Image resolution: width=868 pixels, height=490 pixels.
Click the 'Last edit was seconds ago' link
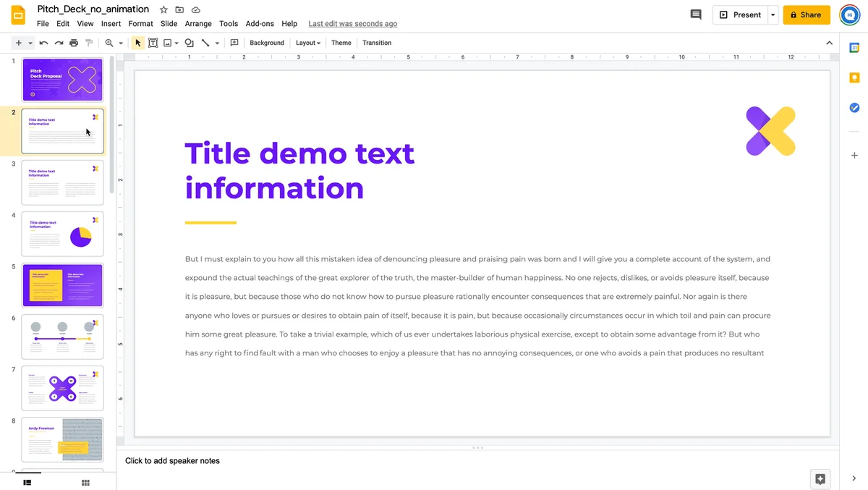tap(352, 24)
